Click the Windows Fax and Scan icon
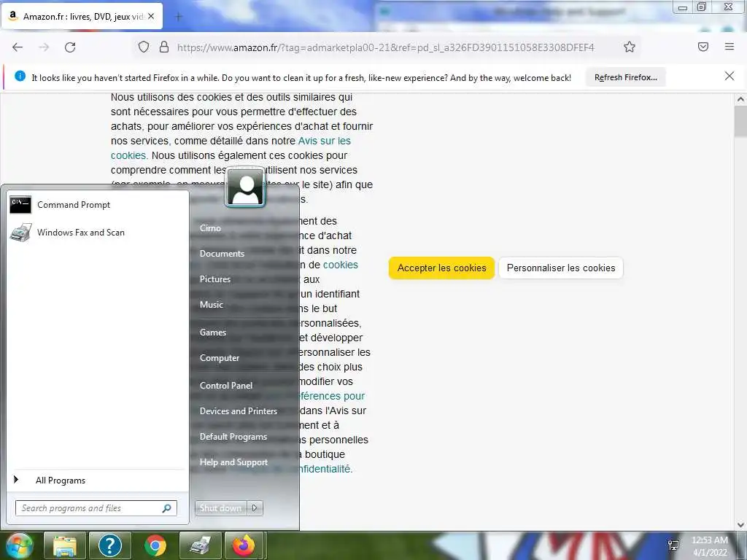Screen dimensions: 747x560 [x=20, y=233]
